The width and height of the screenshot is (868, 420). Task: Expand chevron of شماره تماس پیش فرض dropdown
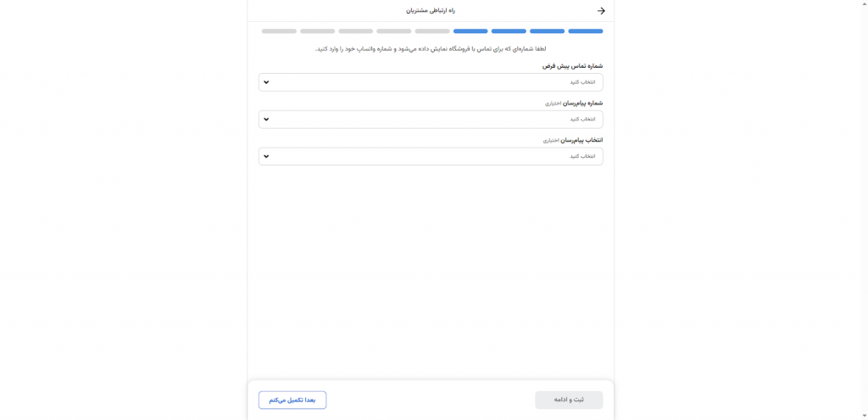tap(266, 82)
